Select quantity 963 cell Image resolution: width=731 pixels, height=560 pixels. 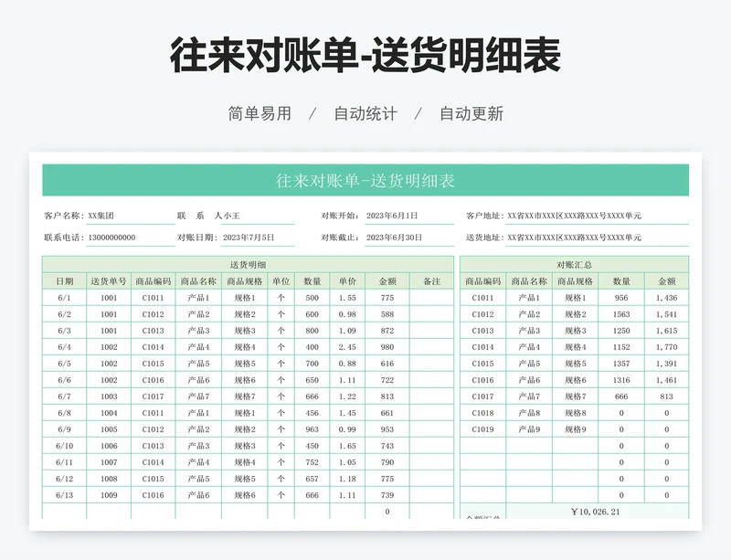pos(312,429)
